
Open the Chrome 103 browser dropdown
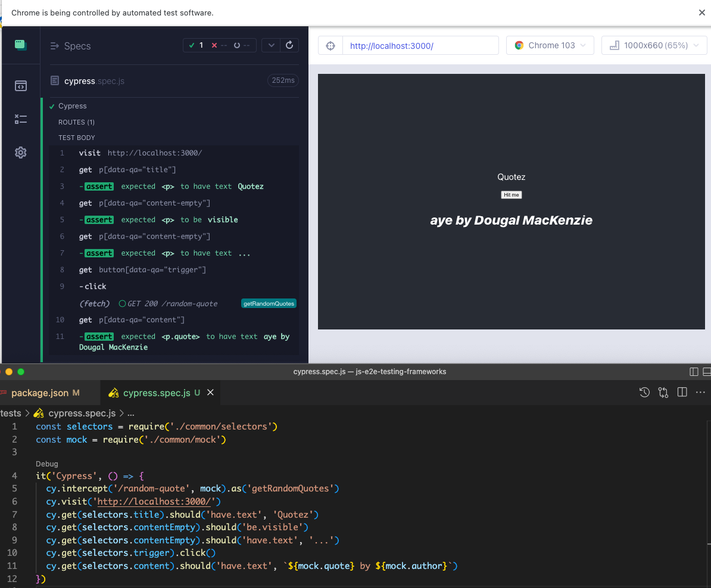550,45
